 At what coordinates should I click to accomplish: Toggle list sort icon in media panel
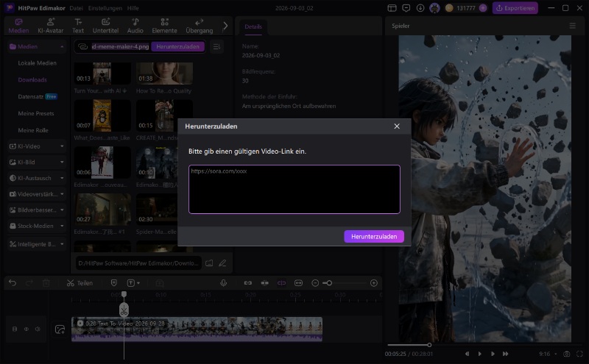tap(216, 46)
